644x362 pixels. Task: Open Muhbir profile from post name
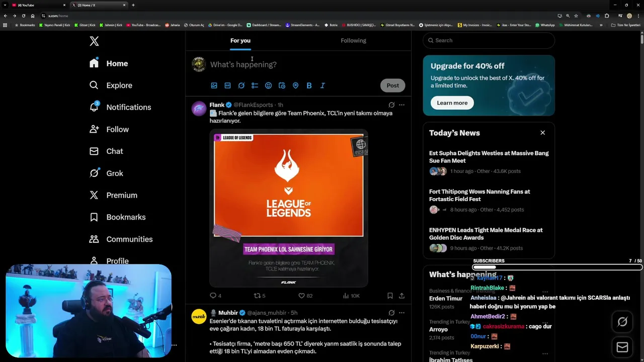pyautogui.click(x=228, y=313)
